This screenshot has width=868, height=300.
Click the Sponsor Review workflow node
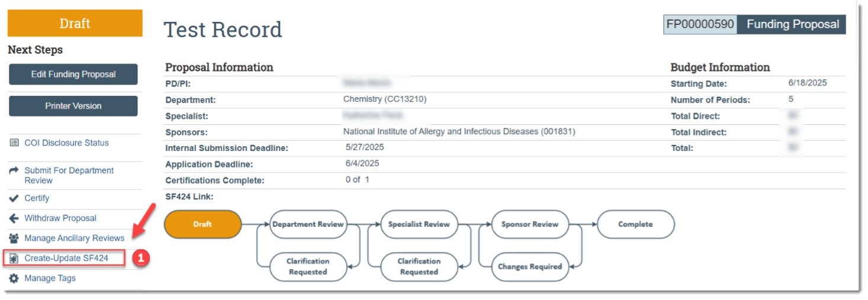pos(530,224)
